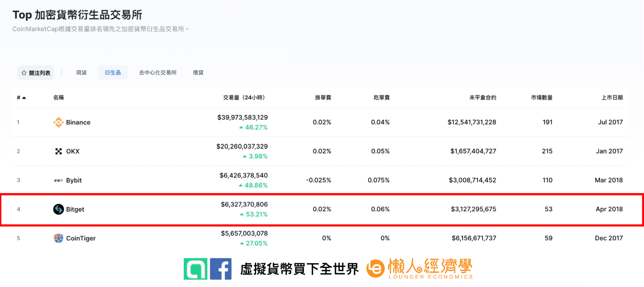Click the 46.27% change for Binance
Image resolution: width=644 pixels, height=287 pixels.
coord(253,127)
